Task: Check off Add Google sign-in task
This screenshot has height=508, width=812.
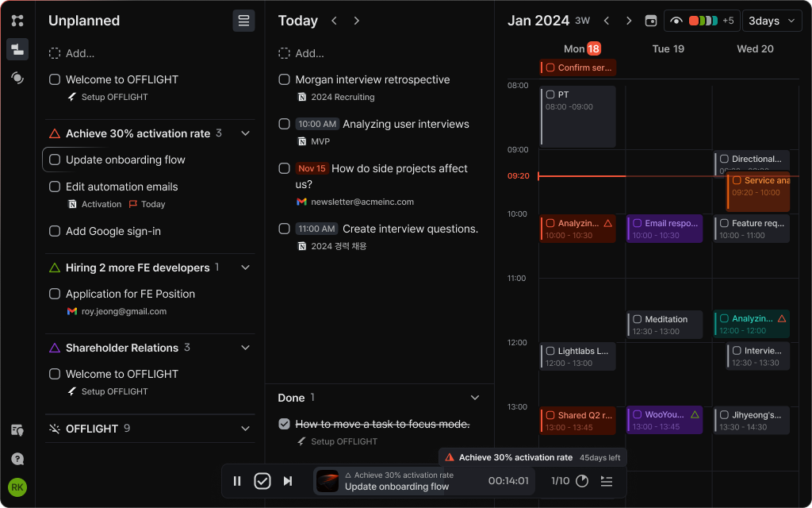Action: pos(55,231)
